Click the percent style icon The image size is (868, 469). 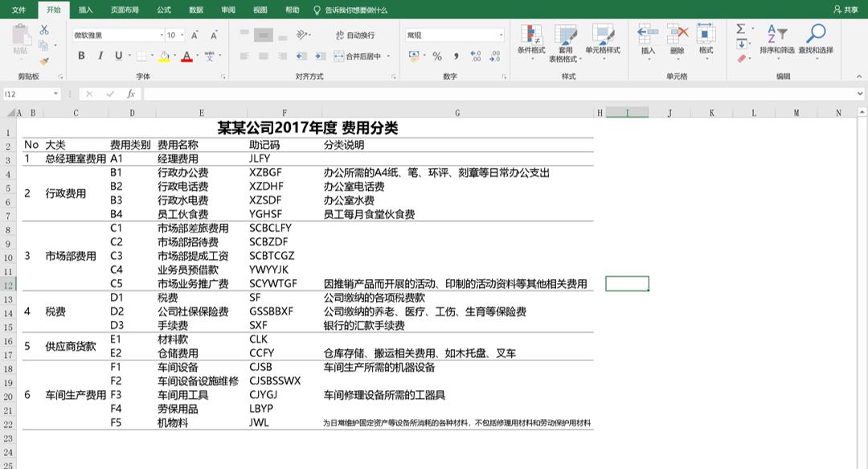pos(437,55)
